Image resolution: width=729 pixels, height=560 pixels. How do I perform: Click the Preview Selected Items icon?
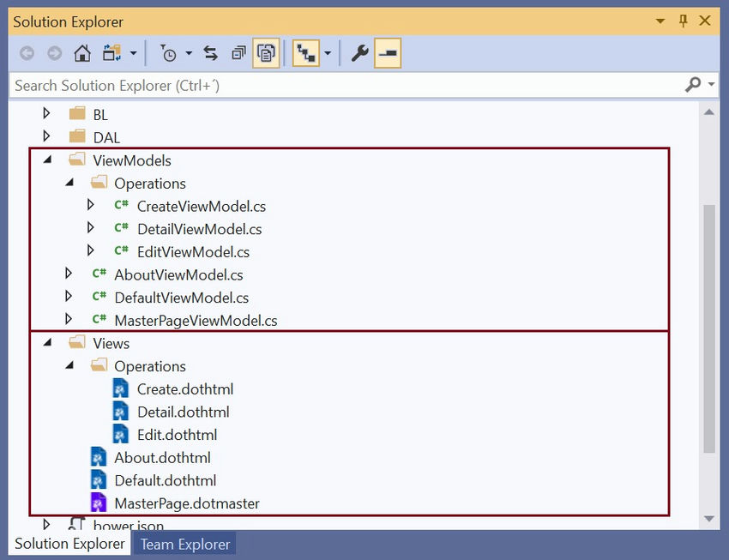click(x=387, y=52)
